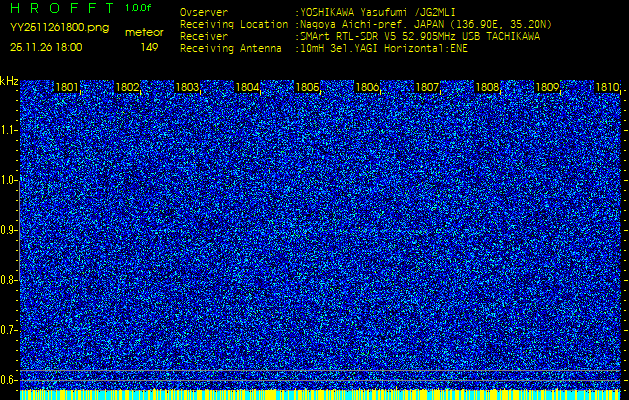This screenshot has height=400, width=629.
Task: Click the 1804 time marker label
Action: point(247,87)
